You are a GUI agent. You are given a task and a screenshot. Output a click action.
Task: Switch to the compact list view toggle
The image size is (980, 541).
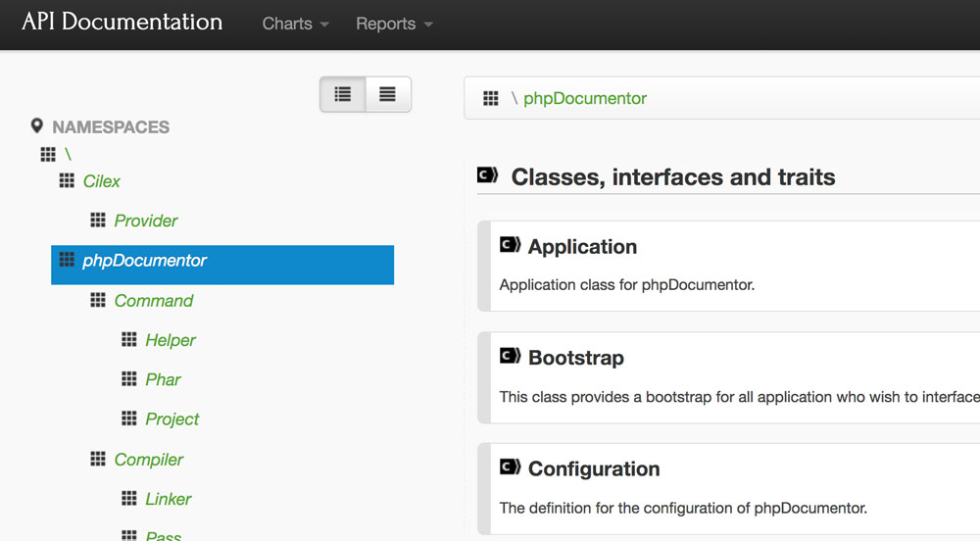click(388, 94)
